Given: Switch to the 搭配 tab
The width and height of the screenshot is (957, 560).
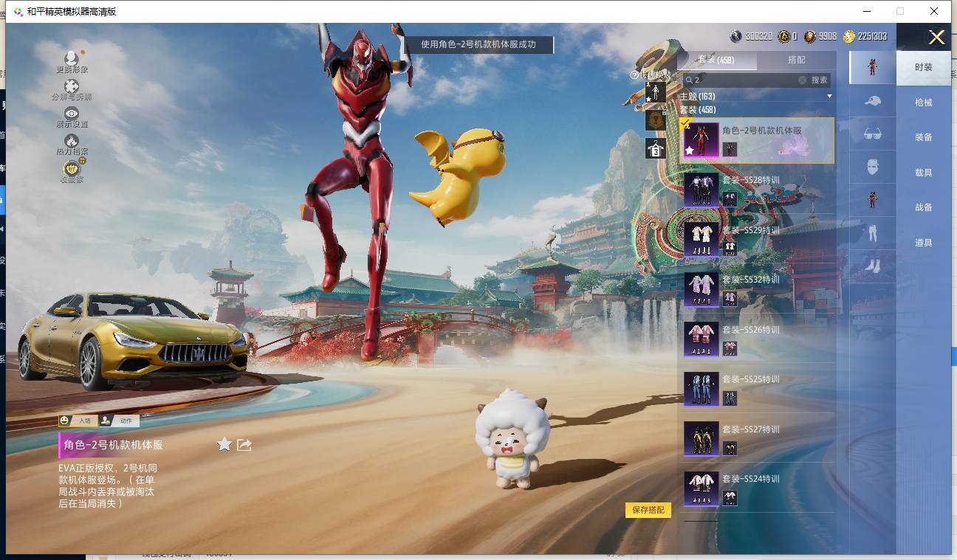Looking at the screenshot, I should [x=797, y=61].
